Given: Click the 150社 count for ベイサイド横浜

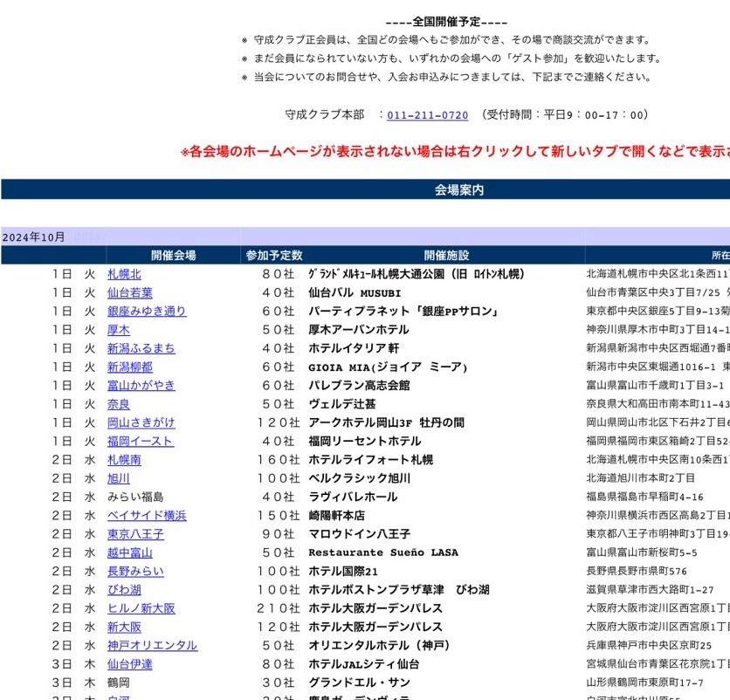Looking at the screenshot, I should [x=279, y=516].
